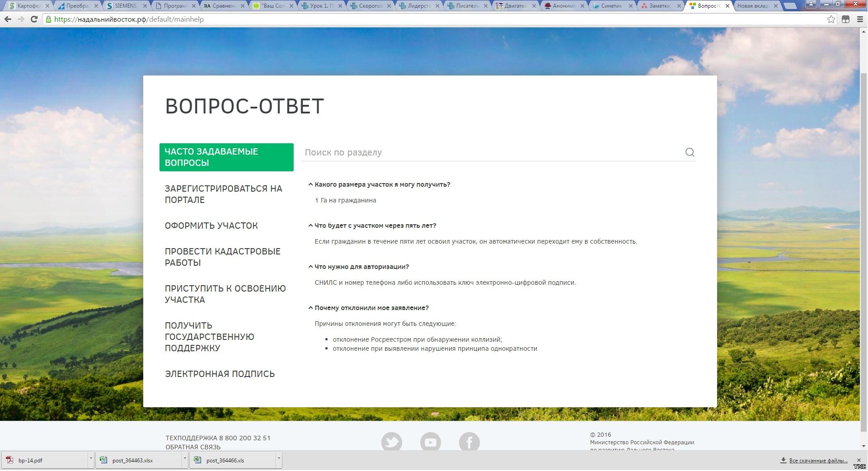Bookmark this page with the star icon
The height and width of the screenshot is (471, 868).
click(831, 19)
